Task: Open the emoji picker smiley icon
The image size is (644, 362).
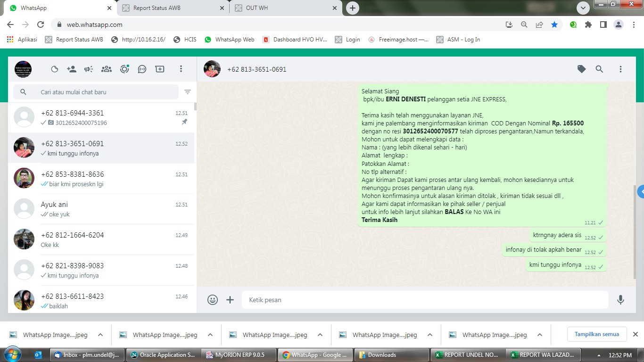Action: [213, 300]
